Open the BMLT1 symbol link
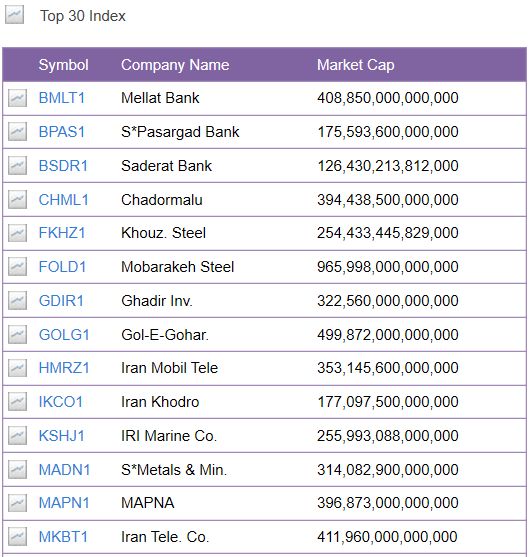This screenshot has width=530, height=557. 62,98
